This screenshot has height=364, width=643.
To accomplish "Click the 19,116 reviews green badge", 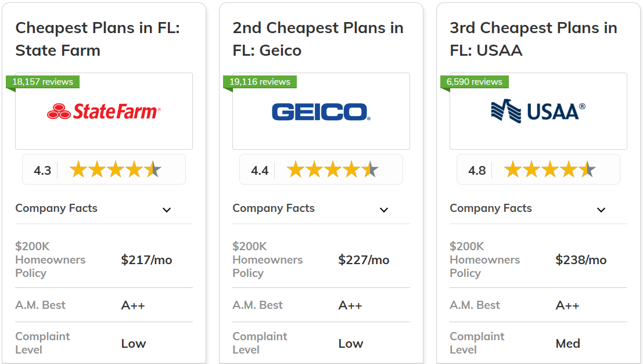I will pos(260,82).
